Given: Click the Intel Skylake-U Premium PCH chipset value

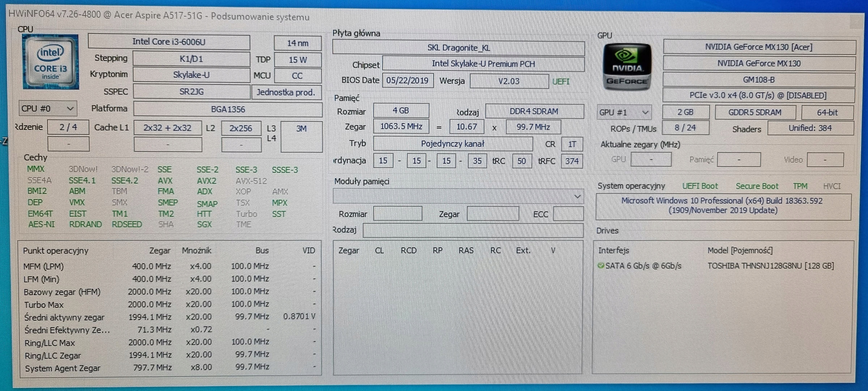Looking at the screenshot, I should coord(483,64).
